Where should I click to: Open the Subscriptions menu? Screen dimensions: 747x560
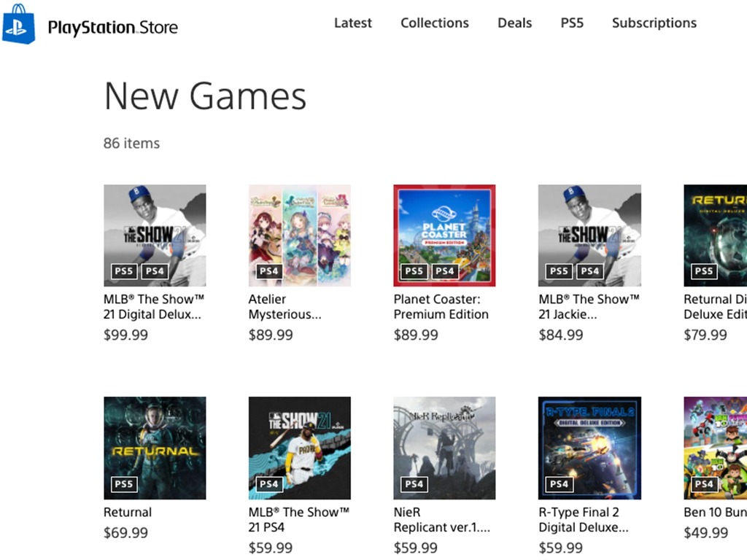point(654,23)
